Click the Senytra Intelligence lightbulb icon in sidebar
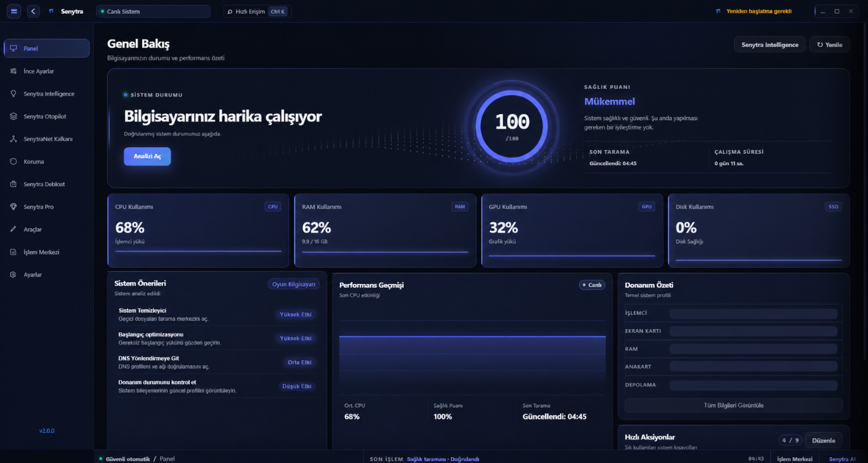 [x=14, y=94]
